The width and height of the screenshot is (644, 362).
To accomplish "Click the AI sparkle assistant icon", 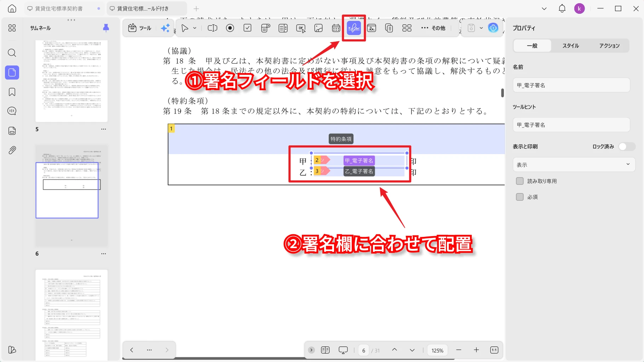I will [x=165, y=28].
